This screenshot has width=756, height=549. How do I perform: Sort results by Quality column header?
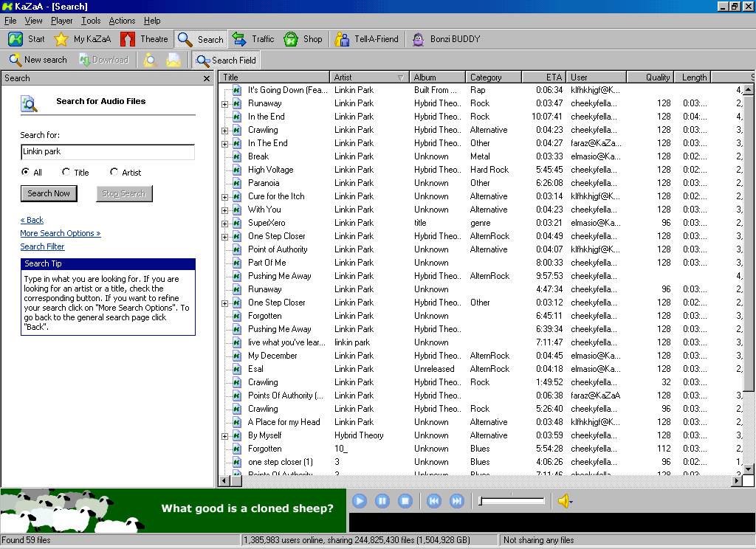pyautogui.click(x=649, y=77)
